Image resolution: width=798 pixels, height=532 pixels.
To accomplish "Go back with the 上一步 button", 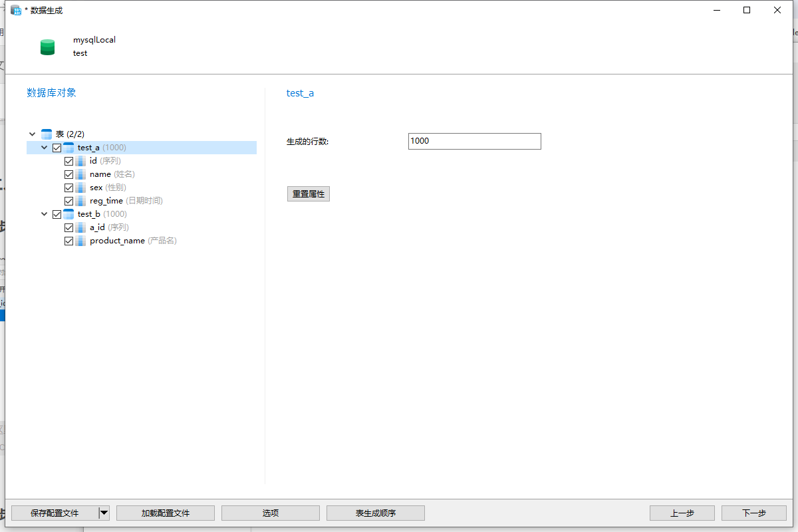I will click(x=682, y=513).
